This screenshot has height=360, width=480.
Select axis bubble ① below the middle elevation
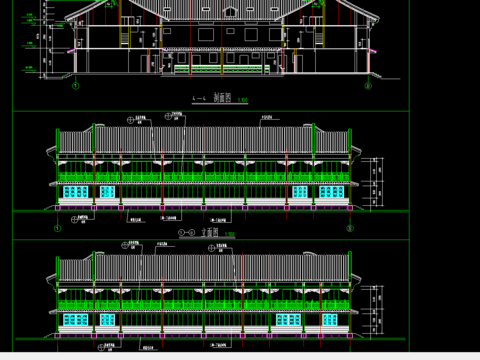[x=58, y=228]
